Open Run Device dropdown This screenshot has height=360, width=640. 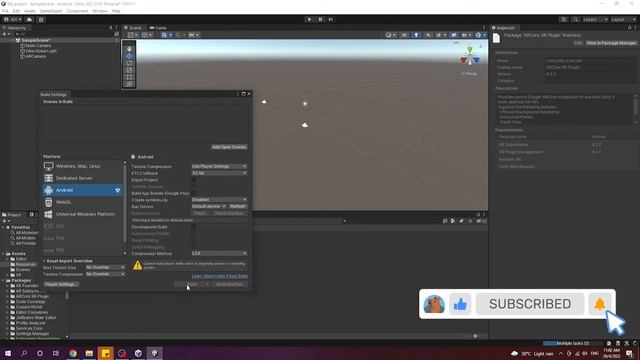[x=209, y=207]
